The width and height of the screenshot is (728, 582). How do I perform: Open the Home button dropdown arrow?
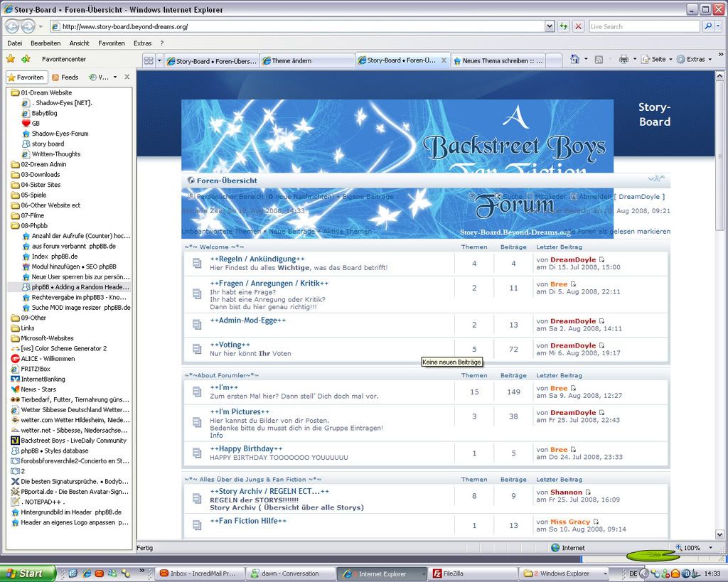point(586,59)
